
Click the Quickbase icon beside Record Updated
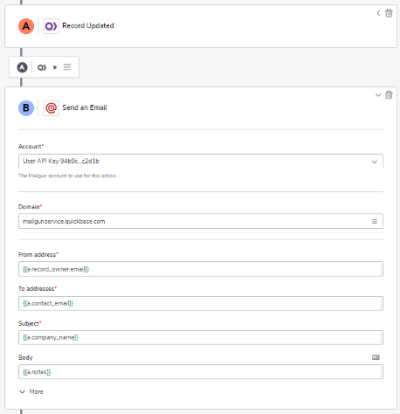[x=51, y=26]
